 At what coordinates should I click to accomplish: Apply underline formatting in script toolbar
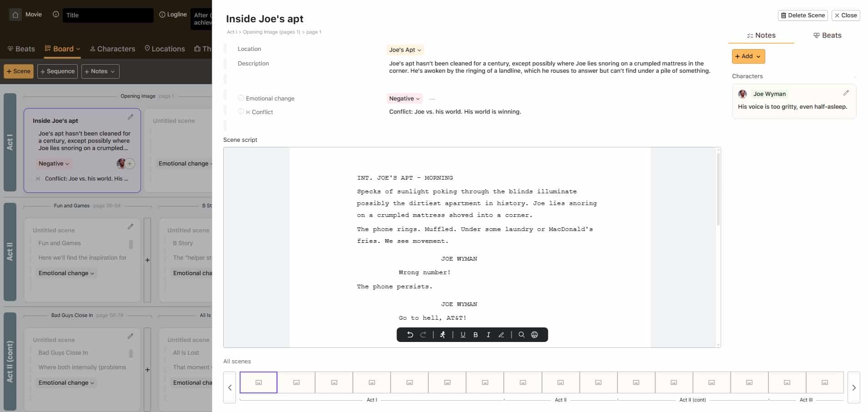(463, 335)
